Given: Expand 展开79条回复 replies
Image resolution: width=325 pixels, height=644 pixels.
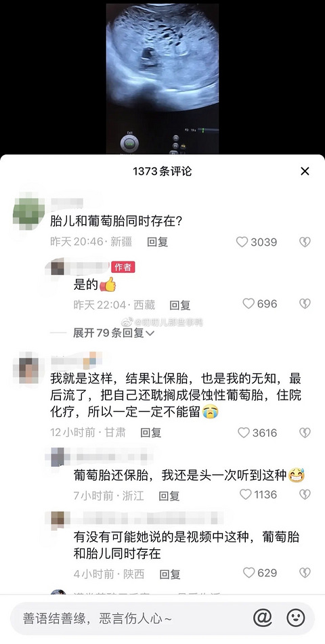Looking at the screenshot, I should coord(113,333).
